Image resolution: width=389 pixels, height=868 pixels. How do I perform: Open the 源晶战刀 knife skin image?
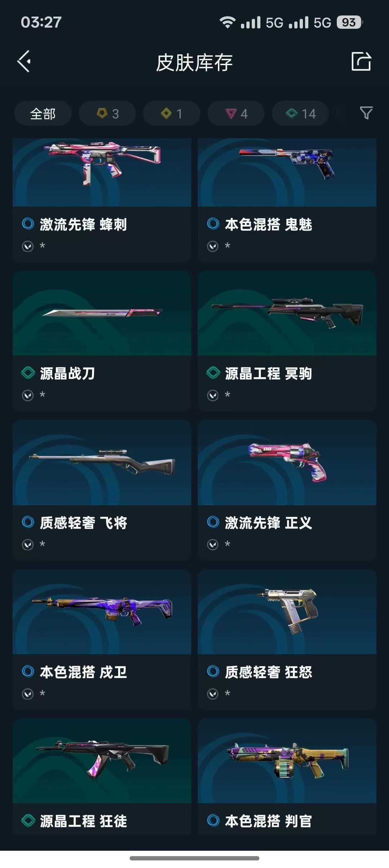tap(102, 313)
